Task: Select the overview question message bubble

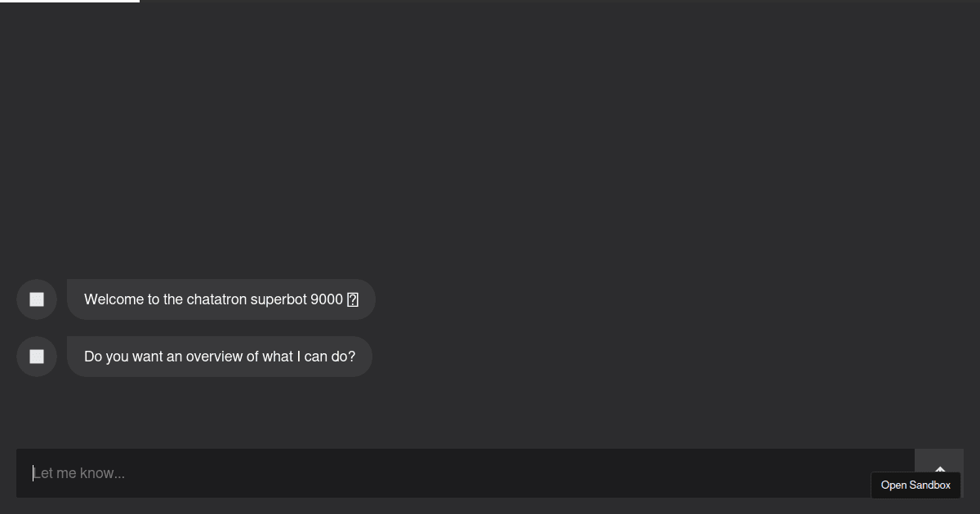Action: [x=219, y=356]
